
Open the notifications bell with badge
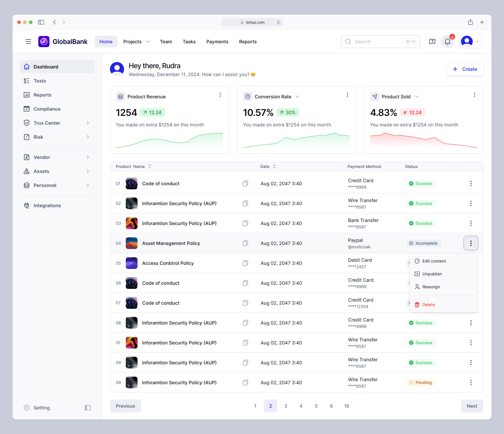coord(447,42)
